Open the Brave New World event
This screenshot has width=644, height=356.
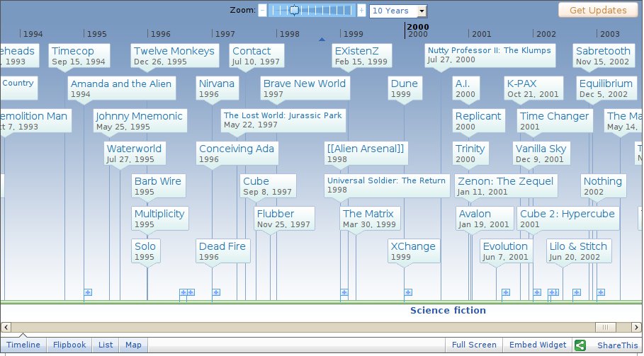tap(305, 88)
